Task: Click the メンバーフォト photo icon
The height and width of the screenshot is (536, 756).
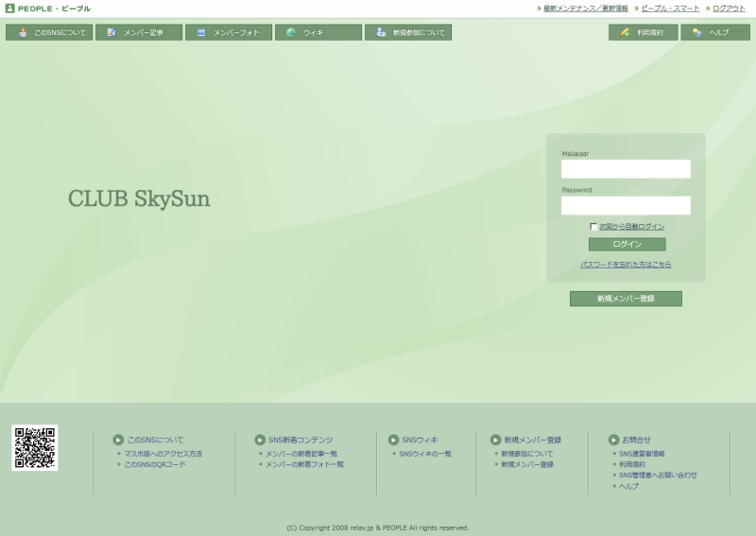Action: (x=201, y=32)
